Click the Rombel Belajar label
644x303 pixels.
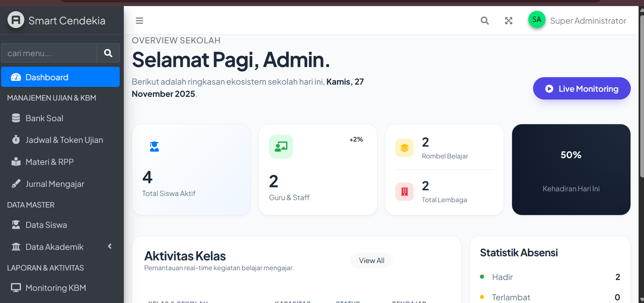coord(445,156)
